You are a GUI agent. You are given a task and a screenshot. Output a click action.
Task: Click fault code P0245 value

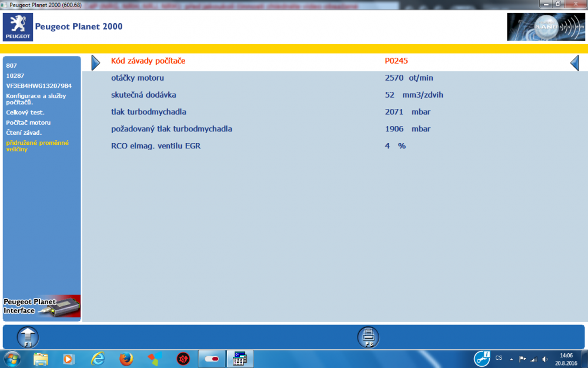(x=396, y=61)
